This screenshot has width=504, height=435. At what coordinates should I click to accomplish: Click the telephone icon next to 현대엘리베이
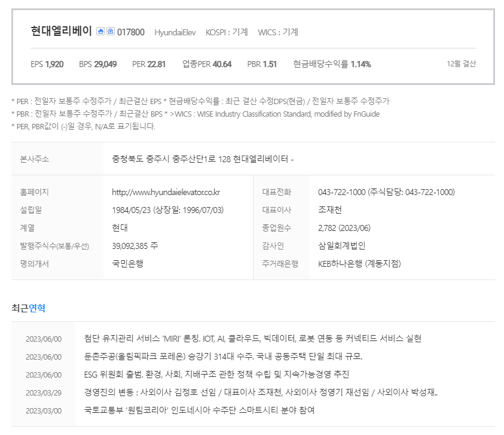(x=111, y=31)
